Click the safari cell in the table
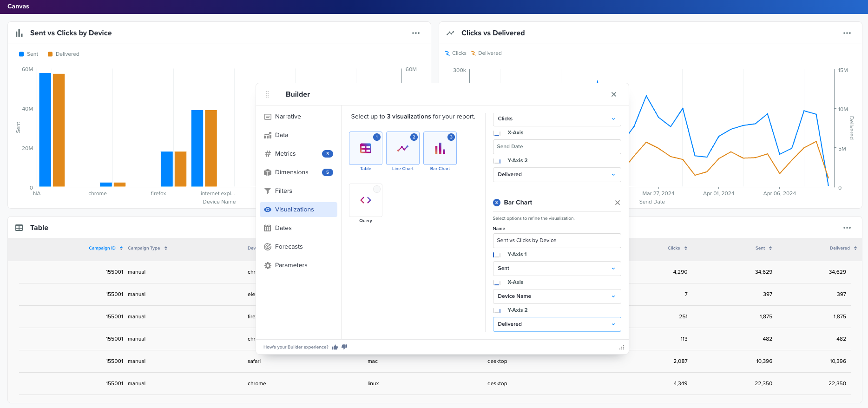Screen dimensions: 868x408 click(x=254, y=361)
